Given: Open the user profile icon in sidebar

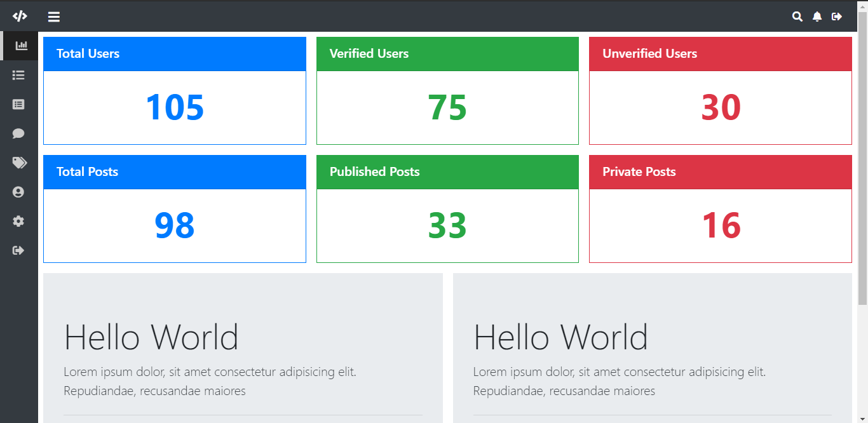Looking at the screenshot, I should [18, 191].
